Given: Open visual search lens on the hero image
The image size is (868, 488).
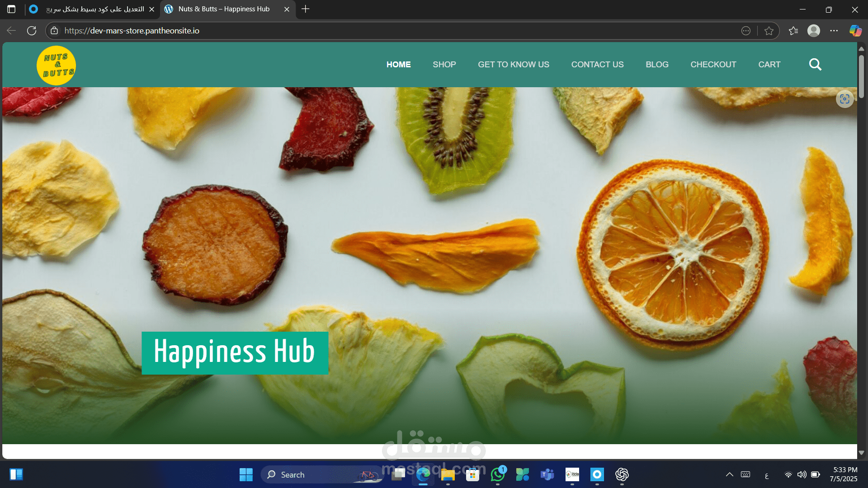Looking at the screenshot, I should point(844,99).
